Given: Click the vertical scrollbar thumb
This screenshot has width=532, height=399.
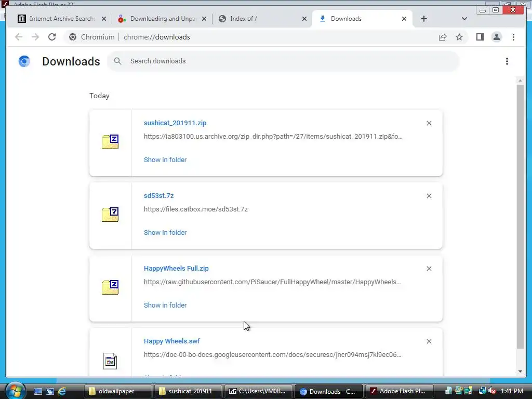Looking at the screenshot, I should click(x=520, y=217).
